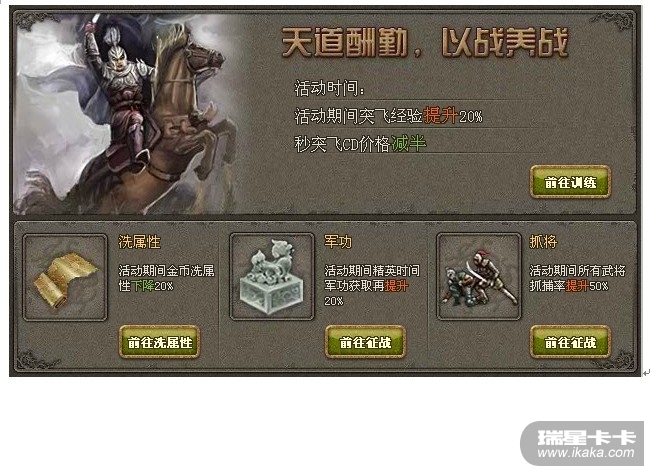
Task: Click the 抓捕率提升50% description text
Action: pos(569,286)
